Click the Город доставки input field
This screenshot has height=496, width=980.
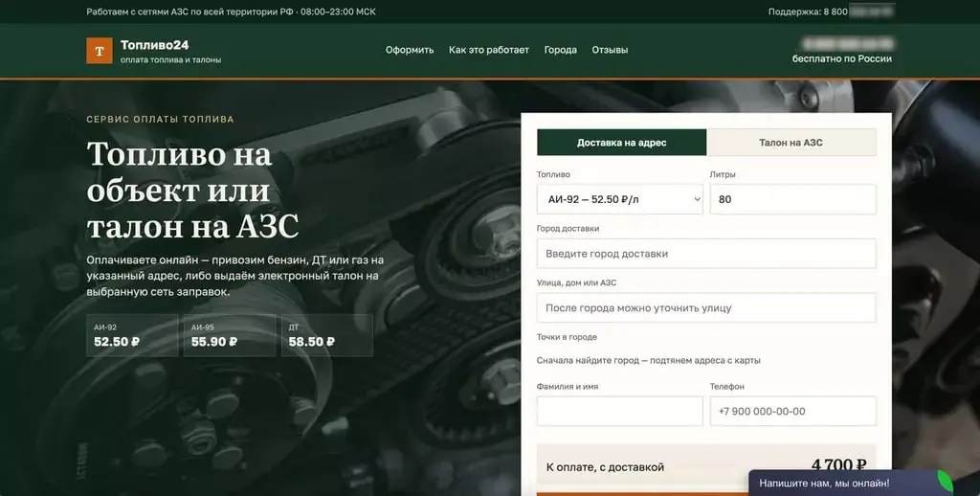706,254
